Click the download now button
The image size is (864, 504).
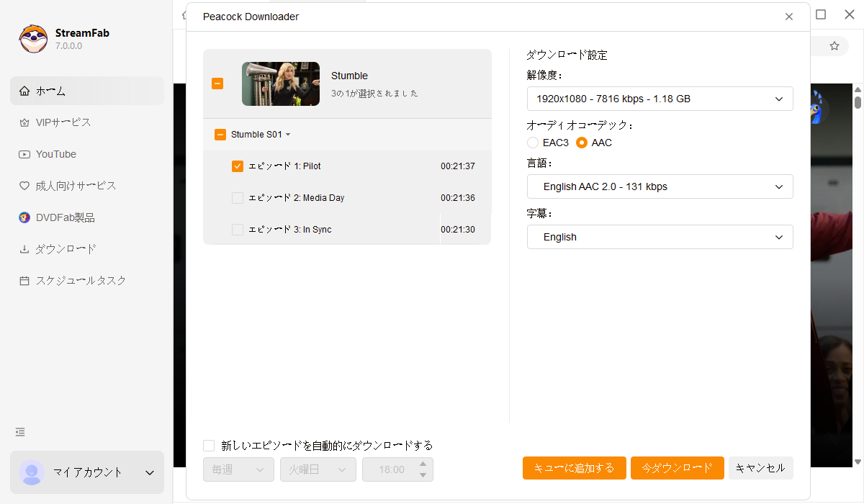677,468
